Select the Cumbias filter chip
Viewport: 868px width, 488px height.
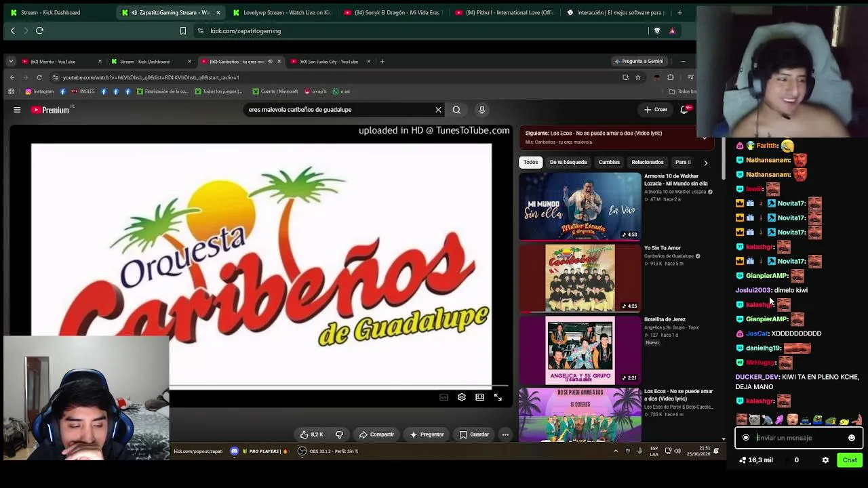click(x=609, y=162)
